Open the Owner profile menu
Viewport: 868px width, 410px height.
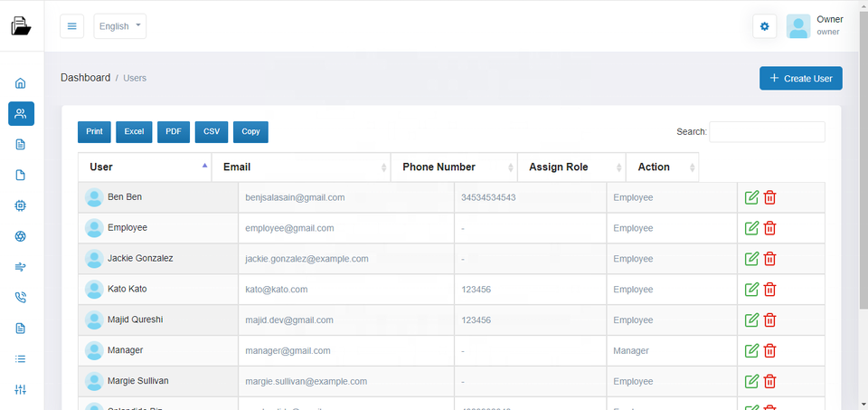[816, 26]
